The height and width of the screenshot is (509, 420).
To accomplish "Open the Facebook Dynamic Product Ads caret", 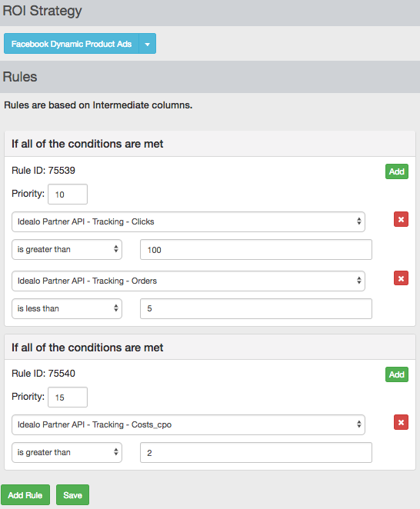I will point(147,44).
